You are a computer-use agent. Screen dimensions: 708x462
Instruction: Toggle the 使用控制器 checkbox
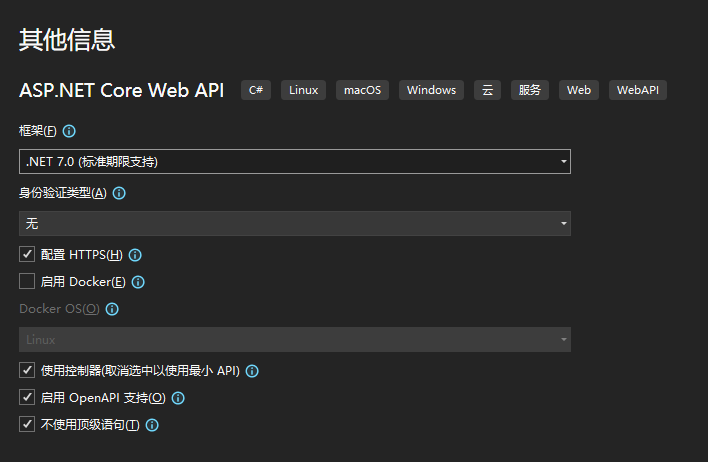coord(27,371)
